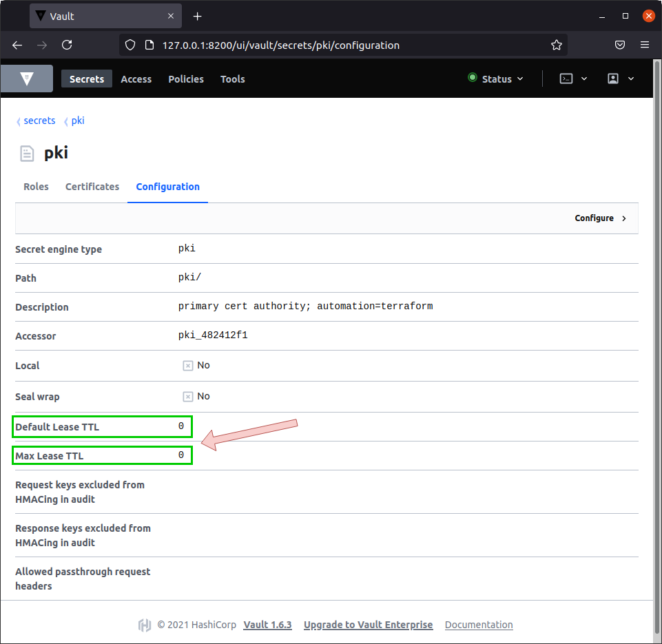
Task: Open the Firefox hamburger menu
Action: (x=645, y=45)
